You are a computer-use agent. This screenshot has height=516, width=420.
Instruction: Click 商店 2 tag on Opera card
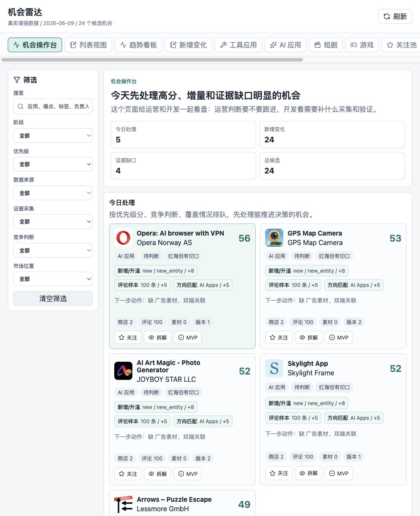(125, 322)
